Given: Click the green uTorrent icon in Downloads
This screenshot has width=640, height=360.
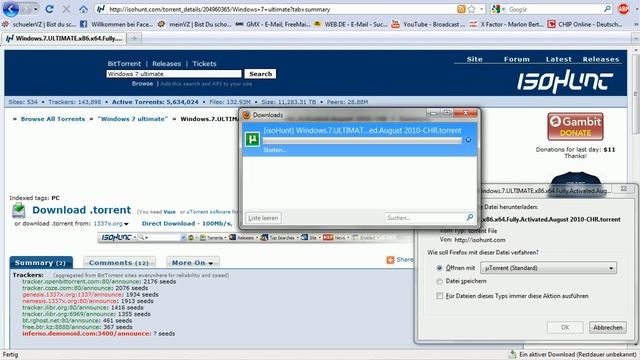Looking at the screenshot, I should tap(253, 139).
